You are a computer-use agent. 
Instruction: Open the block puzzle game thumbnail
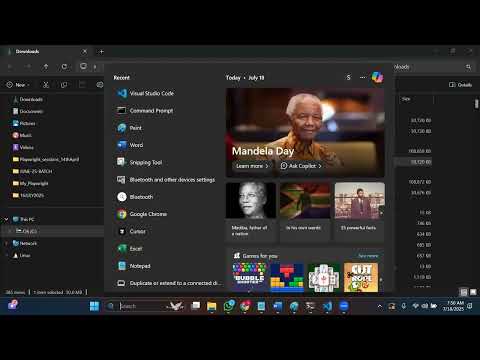coord(287,277)
